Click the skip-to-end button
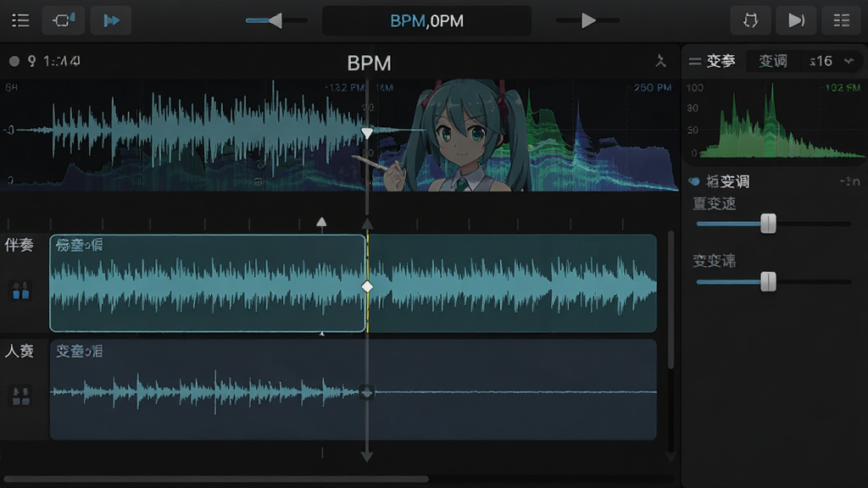This screenshot has width=868, height=488. pyautogui.click(x=796, y=21)
